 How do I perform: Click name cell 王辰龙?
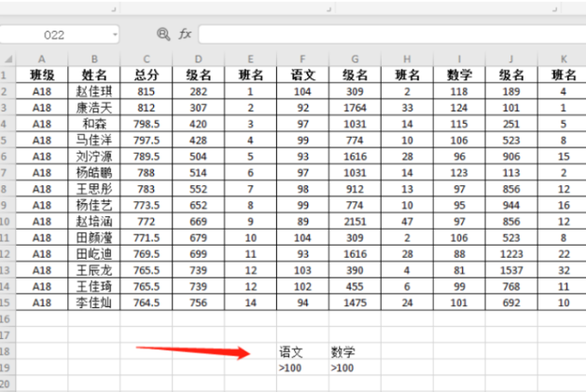(x=95, y=270)
